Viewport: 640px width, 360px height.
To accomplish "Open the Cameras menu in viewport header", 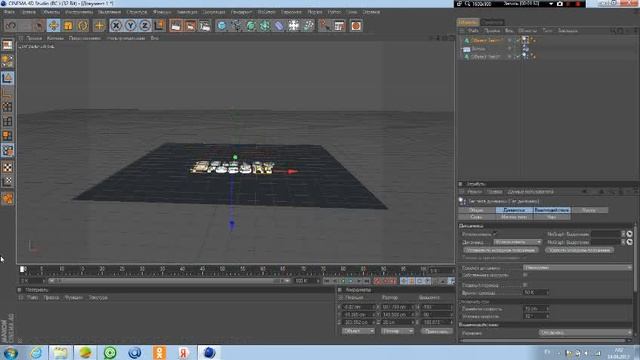I will 55,38.
